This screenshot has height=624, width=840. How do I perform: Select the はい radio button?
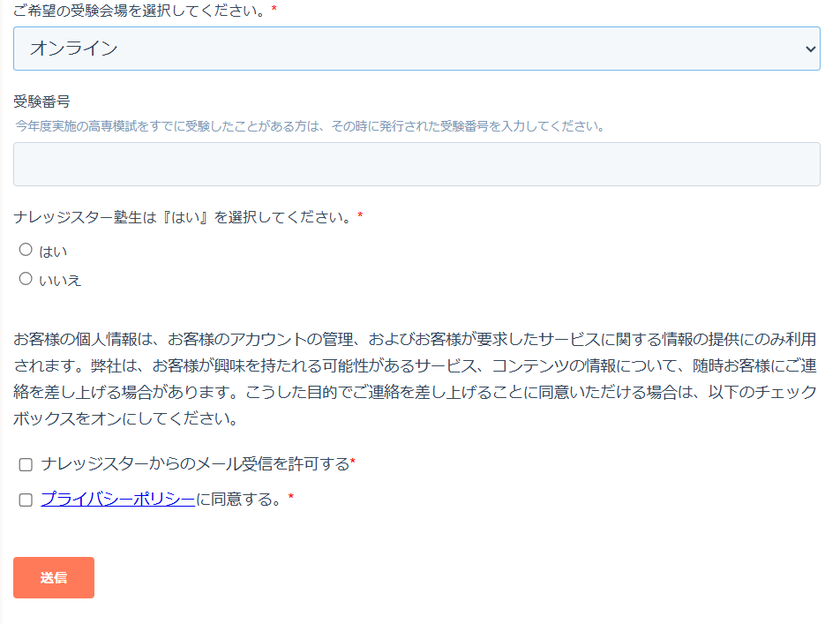[x=26, y=250]
